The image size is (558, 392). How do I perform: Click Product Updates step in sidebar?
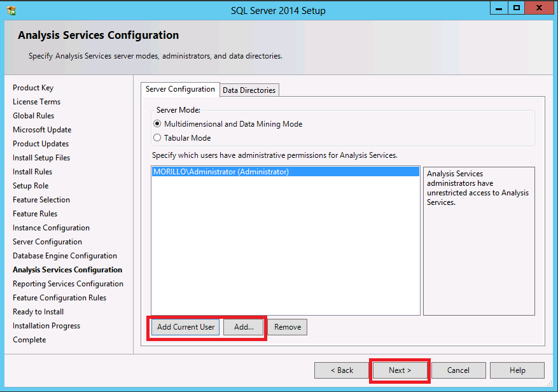tap(41, 143)
